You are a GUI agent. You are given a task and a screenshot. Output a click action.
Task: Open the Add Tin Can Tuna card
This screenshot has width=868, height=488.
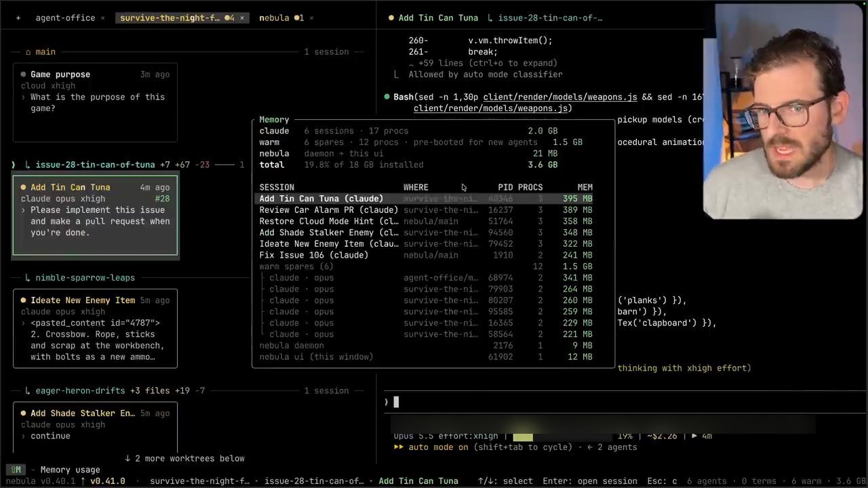[95, 216]
